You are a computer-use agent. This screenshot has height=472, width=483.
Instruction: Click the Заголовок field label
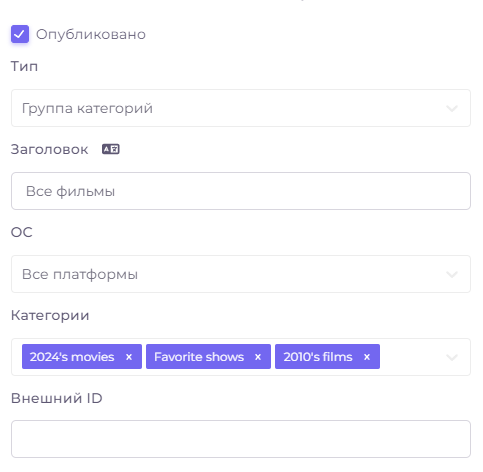[49, 149]
